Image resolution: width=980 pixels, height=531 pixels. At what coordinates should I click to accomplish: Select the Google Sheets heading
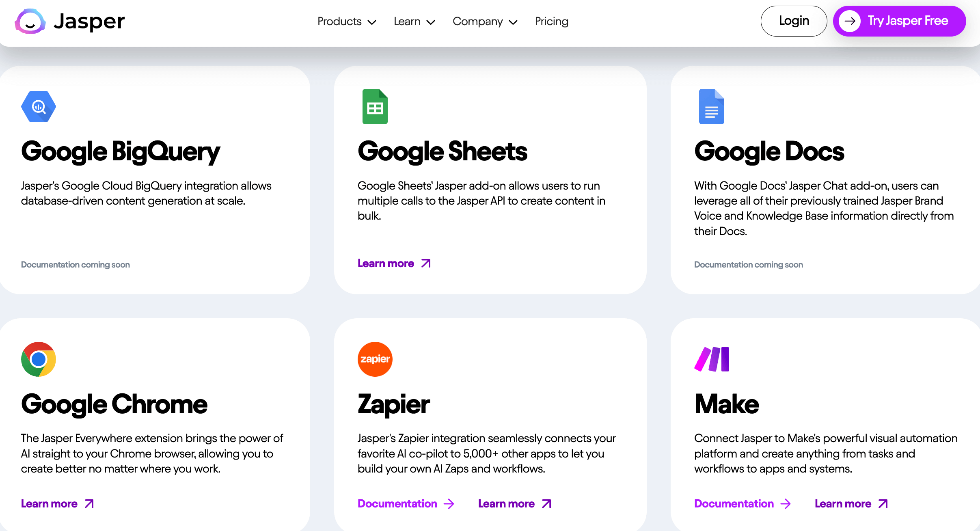coord(443,152)
